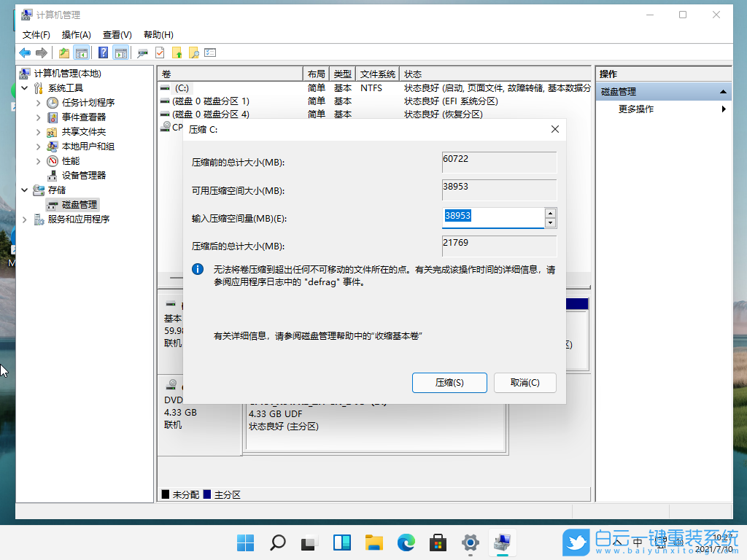Open the Help icon on the toolbar

coord(103,52)
